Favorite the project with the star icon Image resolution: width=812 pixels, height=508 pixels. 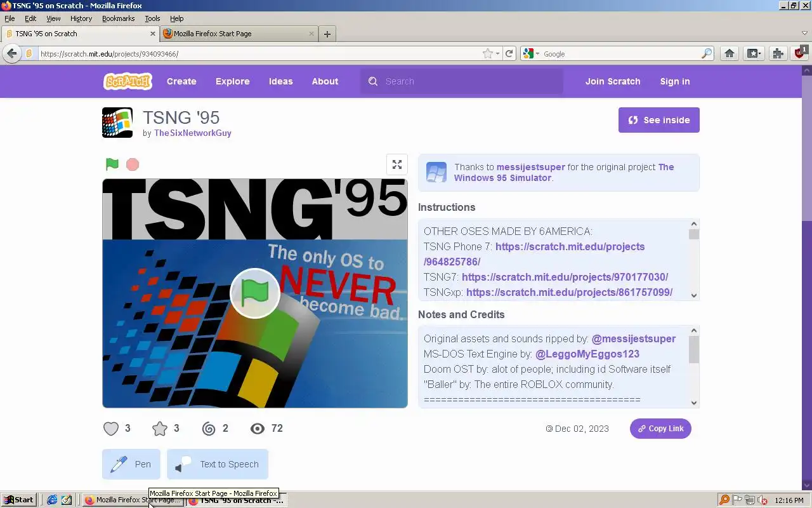tap(160, 429)
